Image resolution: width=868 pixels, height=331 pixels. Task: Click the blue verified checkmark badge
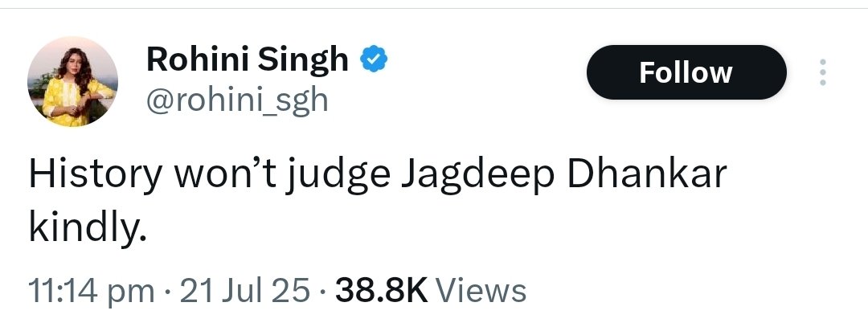coord(375,59)
